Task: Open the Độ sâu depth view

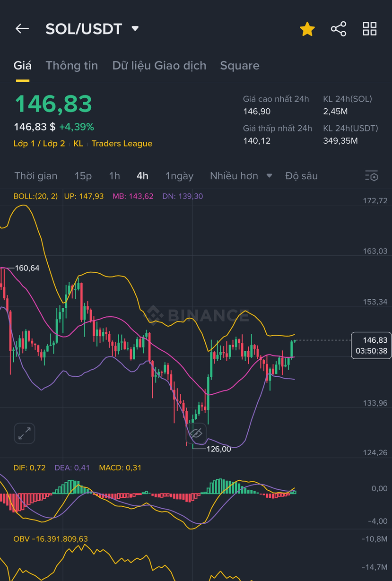Action: [x=302, y=176]
